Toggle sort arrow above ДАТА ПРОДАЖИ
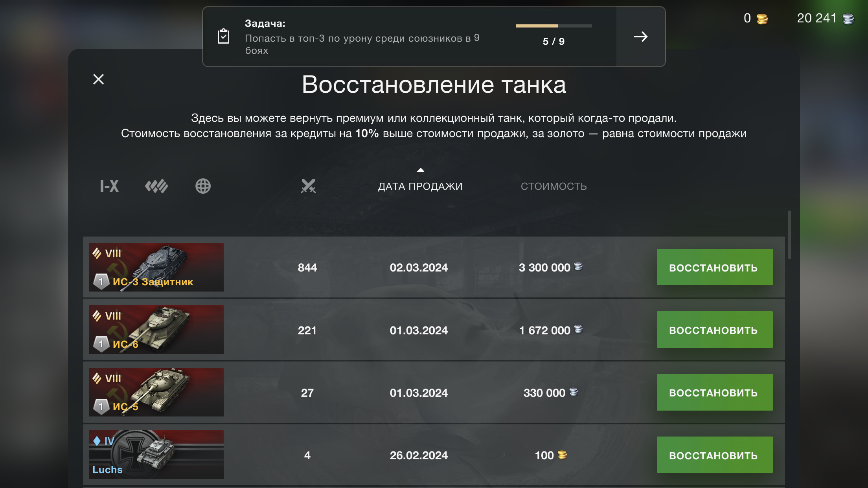This screenshot has height=488, width=868. point(421,170)
